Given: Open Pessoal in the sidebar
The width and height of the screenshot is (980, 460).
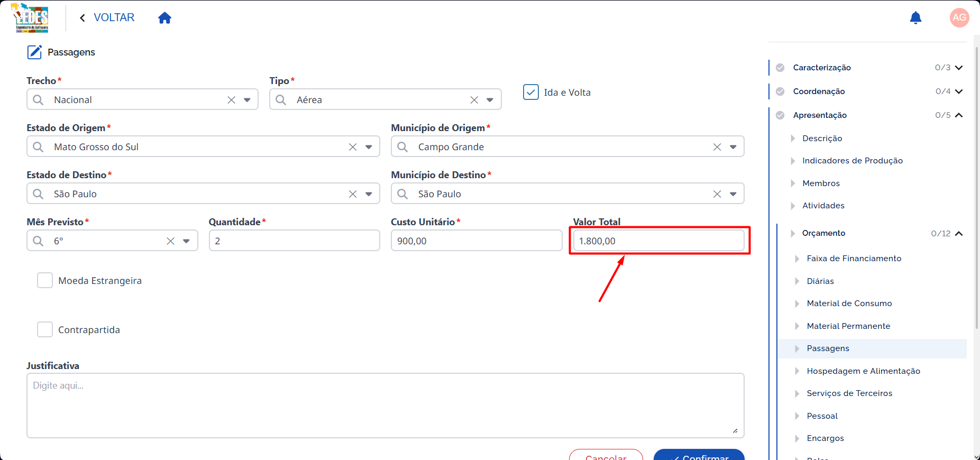Looking at the screenshot, I should coord(822,416).
